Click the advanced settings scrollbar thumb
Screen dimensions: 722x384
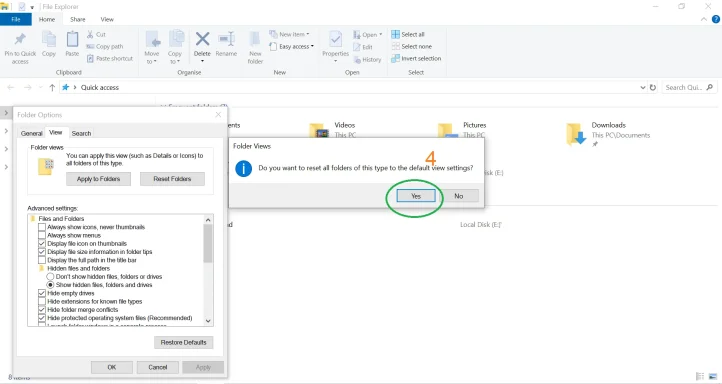208,244
